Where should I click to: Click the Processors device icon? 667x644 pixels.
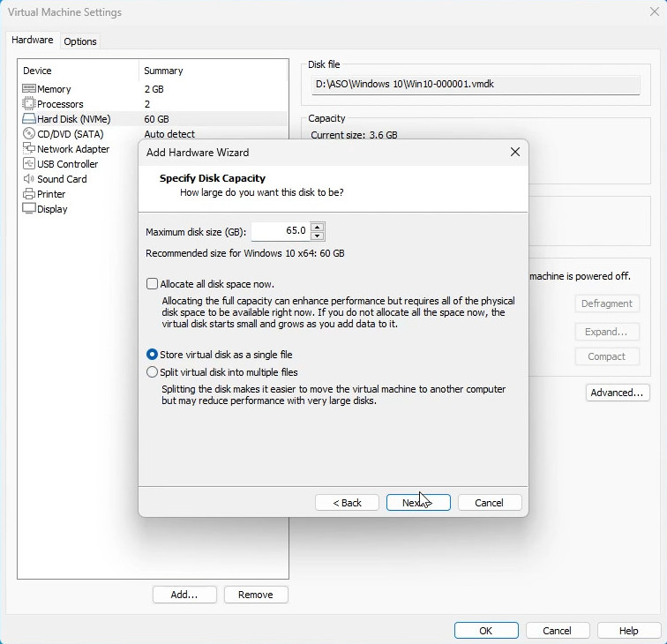pos(28,104)
